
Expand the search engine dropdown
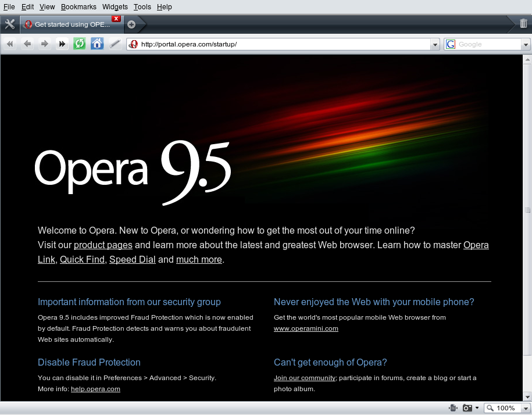(526, 44)
